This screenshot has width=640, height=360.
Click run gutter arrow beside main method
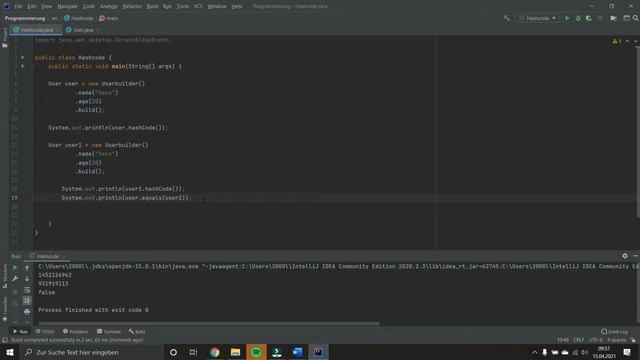pos(23,66)
